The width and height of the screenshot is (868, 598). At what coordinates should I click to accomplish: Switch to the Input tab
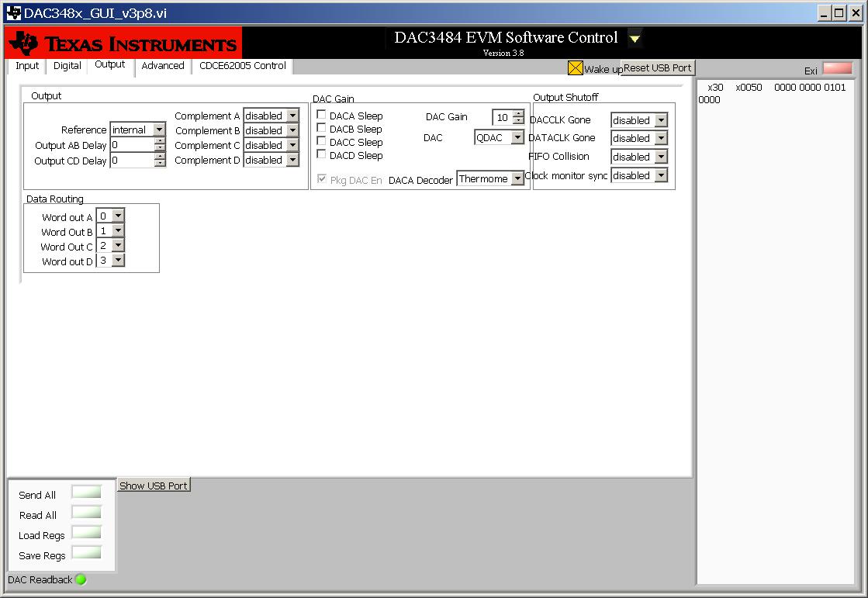[27, 66]
